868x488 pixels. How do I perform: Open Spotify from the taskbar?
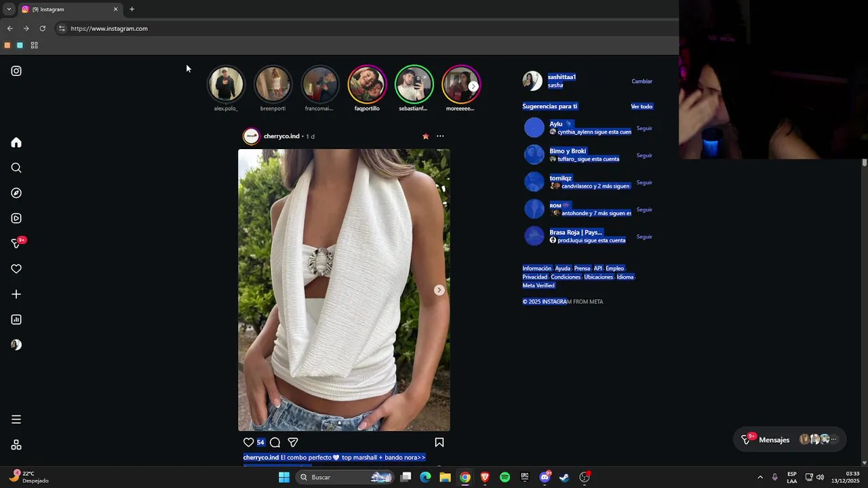[x=505, y=477]
